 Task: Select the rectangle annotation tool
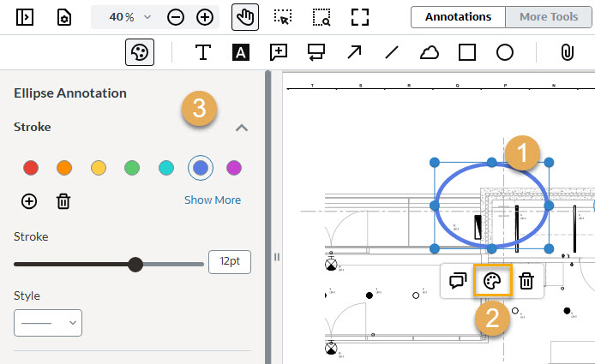click(467, 52)
